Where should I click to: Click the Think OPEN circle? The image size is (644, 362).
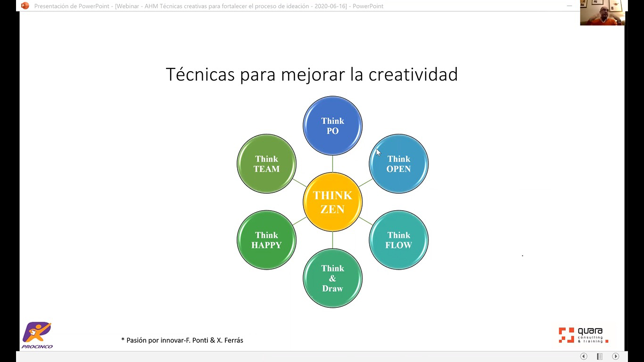click(399, 164)
